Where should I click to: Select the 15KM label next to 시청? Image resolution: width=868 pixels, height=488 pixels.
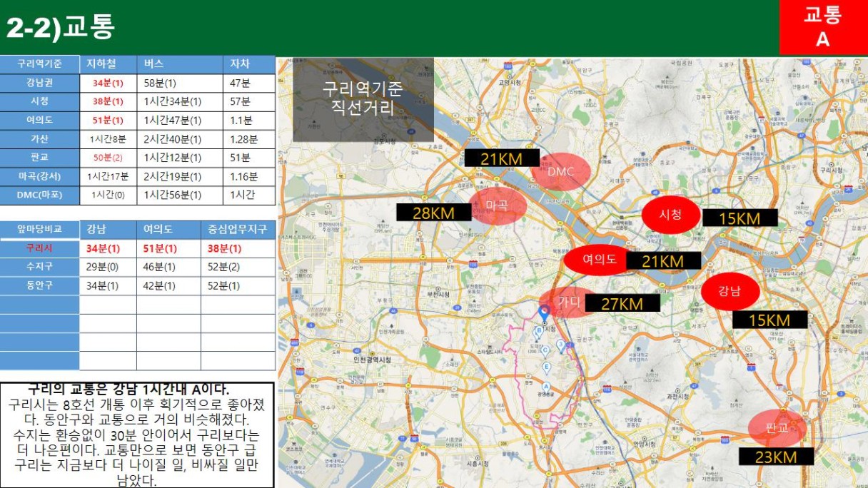740,218
